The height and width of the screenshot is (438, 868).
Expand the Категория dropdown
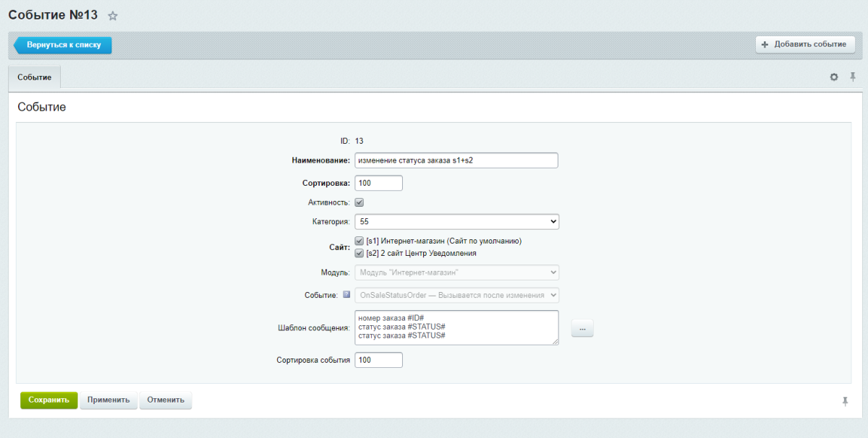pyautogui.click(x=456, y=222)
